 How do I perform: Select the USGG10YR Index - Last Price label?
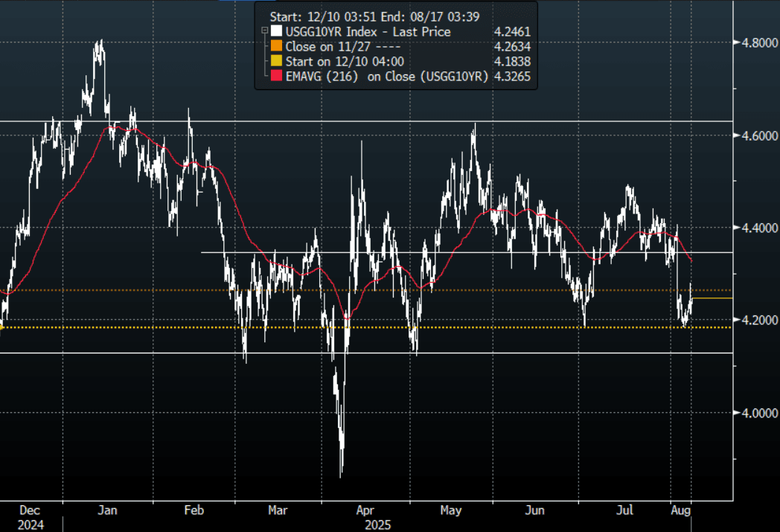pyautogui.click(x=368, y=32)
